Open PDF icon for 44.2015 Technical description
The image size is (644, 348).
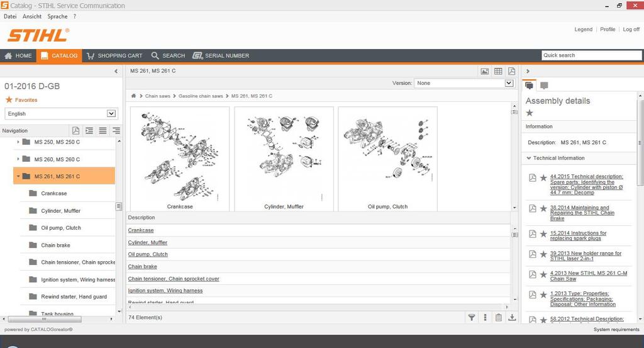point(532,178)
